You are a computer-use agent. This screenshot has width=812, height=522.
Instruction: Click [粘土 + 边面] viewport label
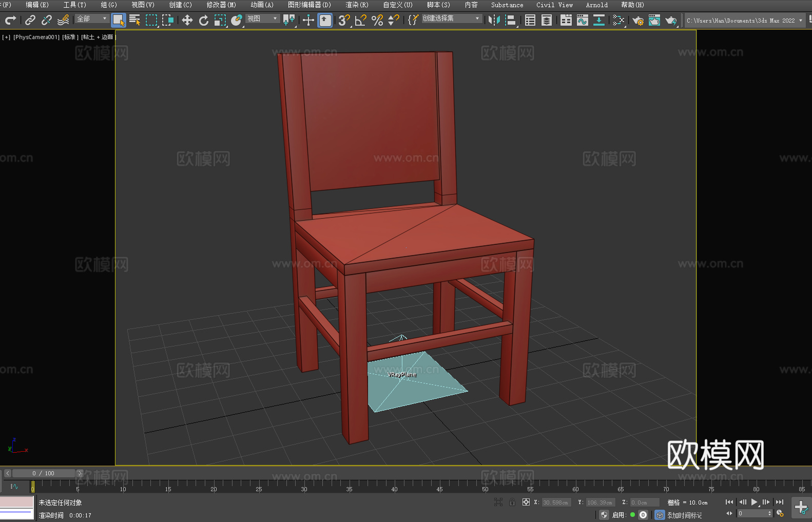[99, 37]
